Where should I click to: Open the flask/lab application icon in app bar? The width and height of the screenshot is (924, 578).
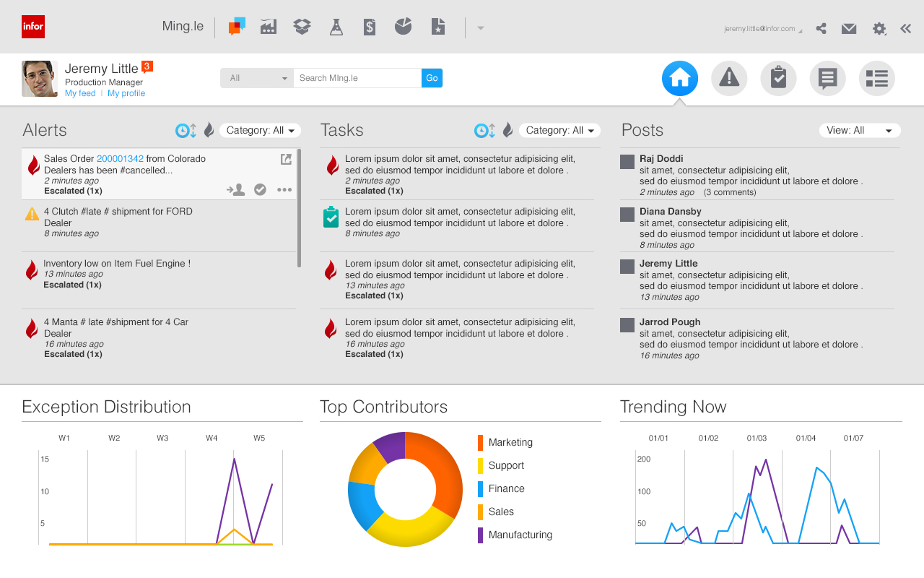[336, 26]
